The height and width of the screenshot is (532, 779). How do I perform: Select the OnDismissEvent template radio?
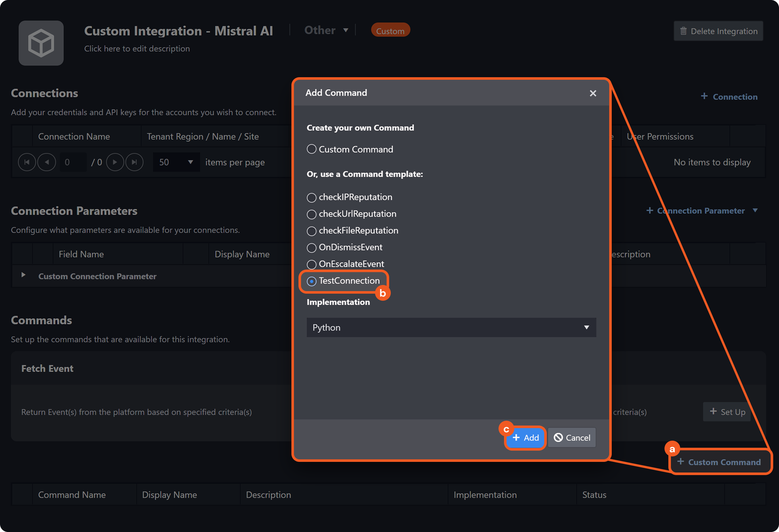311,248
